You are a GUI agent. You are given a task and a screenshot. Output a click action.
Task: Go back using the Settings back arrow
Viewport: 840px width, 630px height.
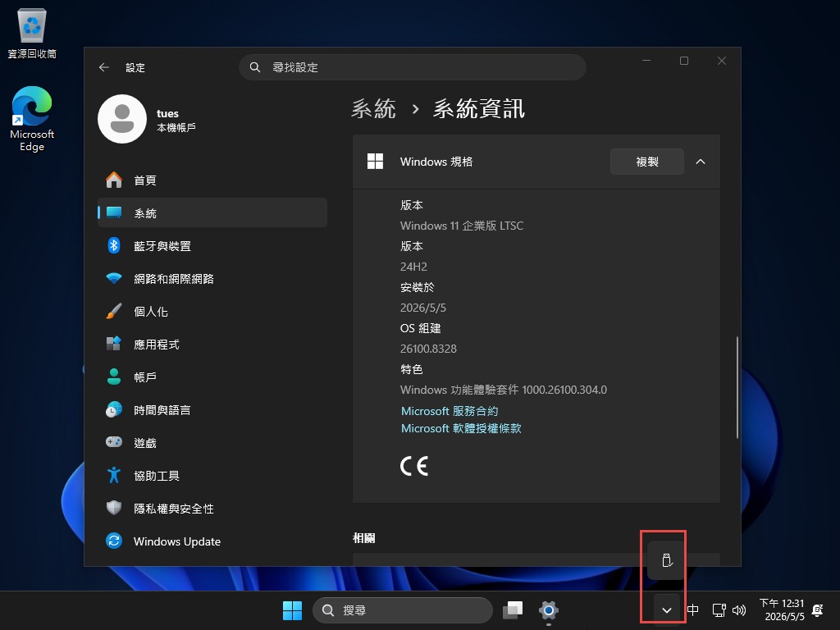(x=104, y=67)
